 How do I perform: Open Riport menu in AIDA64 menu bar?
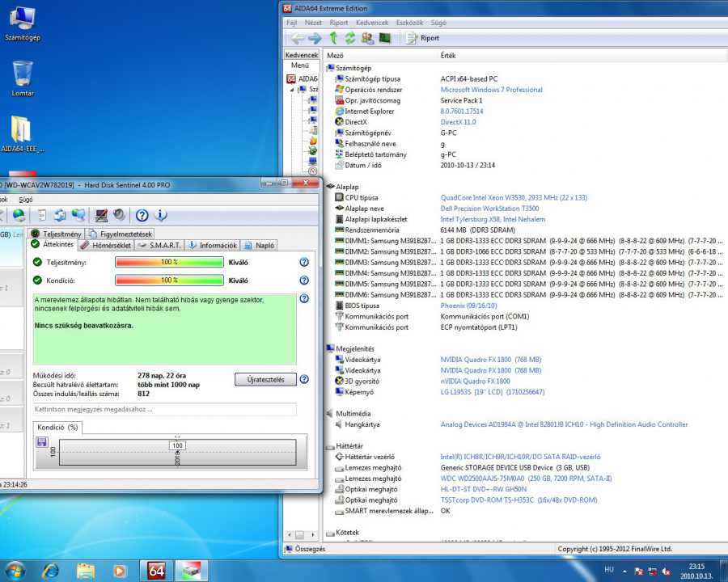point(338,23)
